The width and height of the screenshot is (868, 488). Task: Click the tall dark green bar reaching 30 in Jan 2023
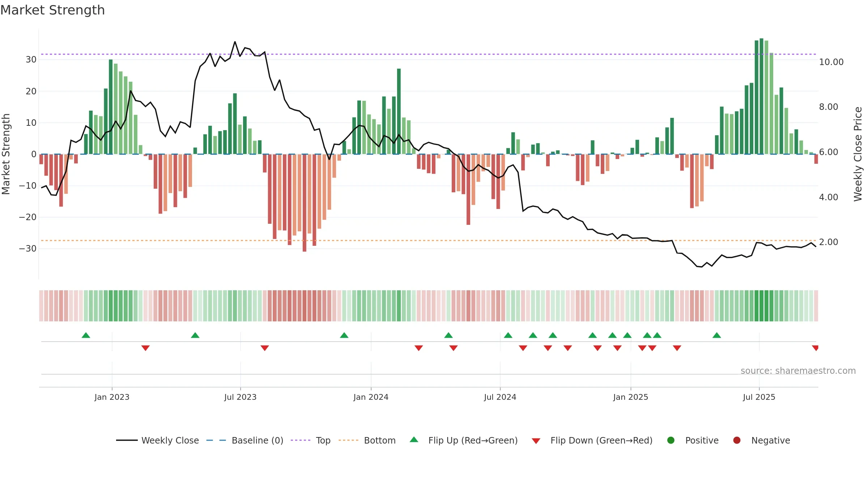(x=111, y=107)
